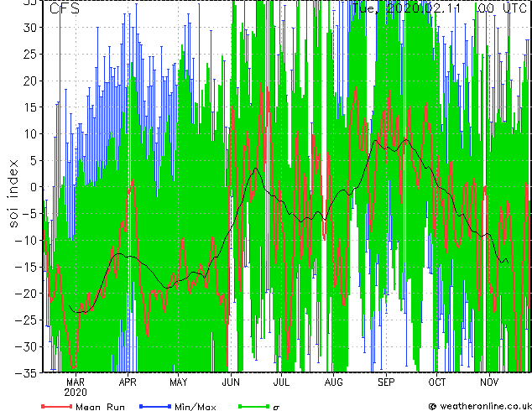532x411 pixels.
Task: Click the y-axis value '10'
Action: pyautogui.click(x=29, y=134)
